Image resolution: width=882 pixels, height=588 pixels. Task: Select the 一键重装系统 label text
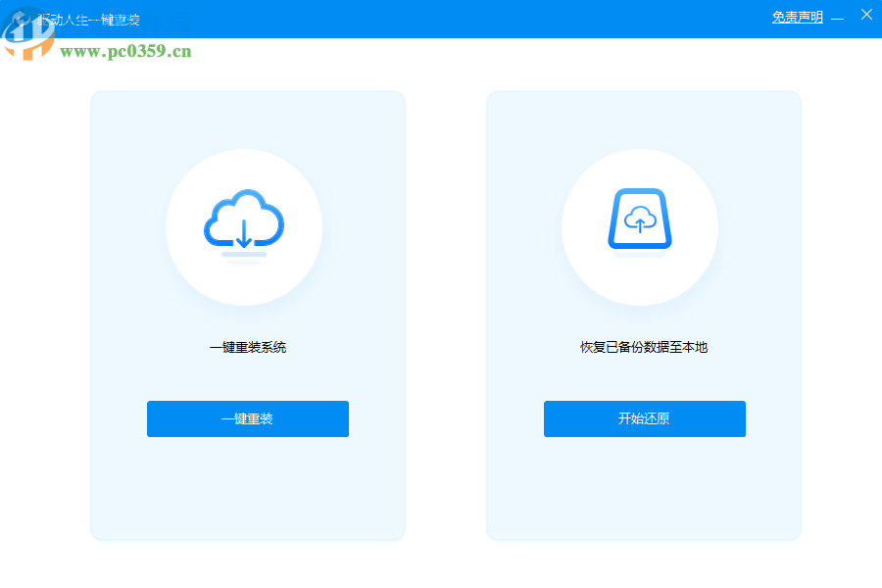pyautogui.click(x=248, y=347)
